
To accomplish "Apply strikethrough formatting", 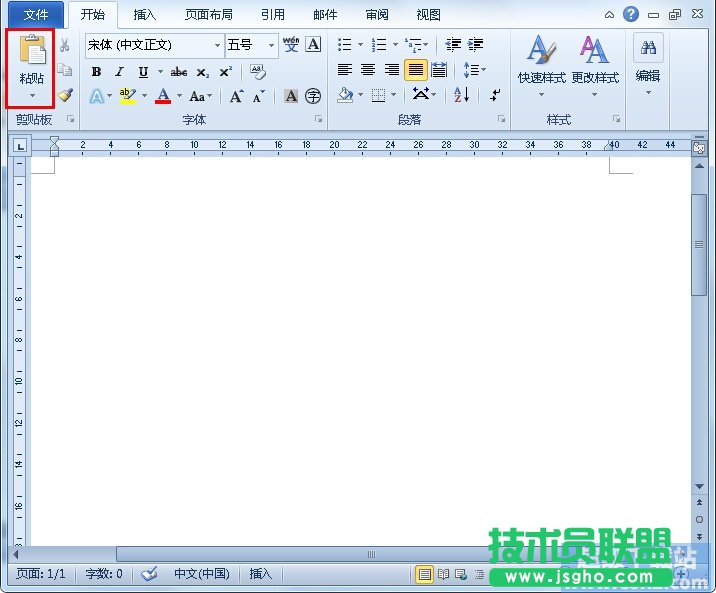I will pos(179,72).
